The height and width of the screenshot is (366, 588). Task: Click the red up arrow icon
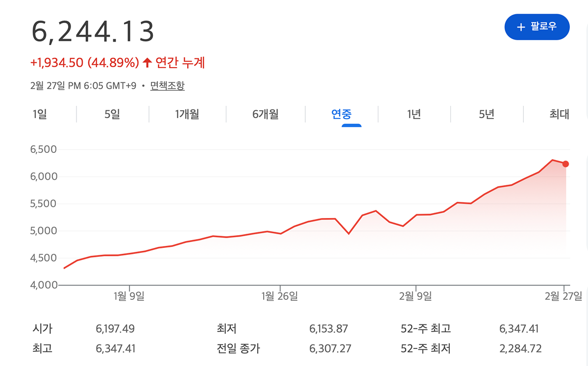(147, 63)
